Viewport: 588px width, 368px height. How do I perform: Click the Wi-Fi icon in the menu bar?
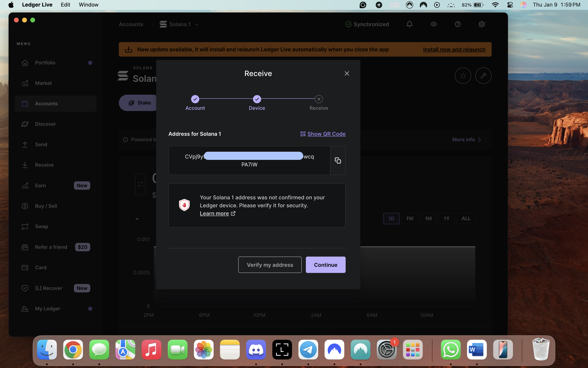coord(495,5)
